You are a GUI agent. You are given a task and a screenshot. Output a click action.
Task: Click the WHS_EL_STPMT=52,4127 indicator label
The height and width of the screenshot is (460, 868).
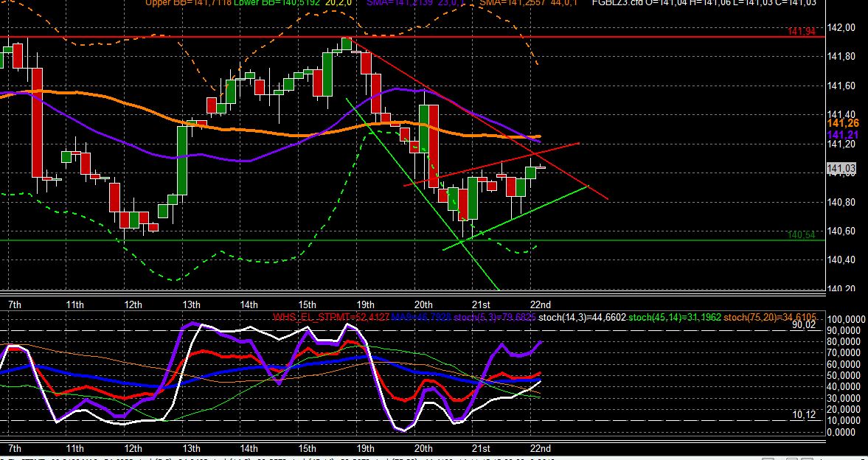[x=331, y=317]
